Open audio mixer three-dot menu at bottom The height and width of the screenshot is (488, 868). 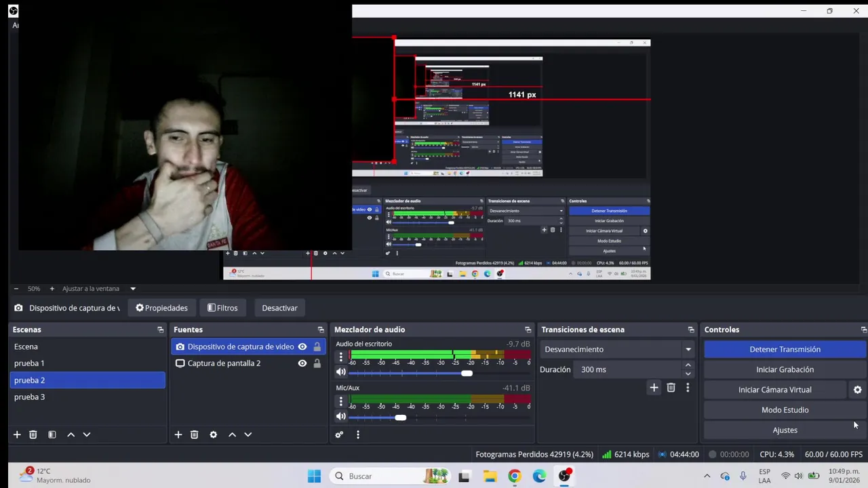358,434
